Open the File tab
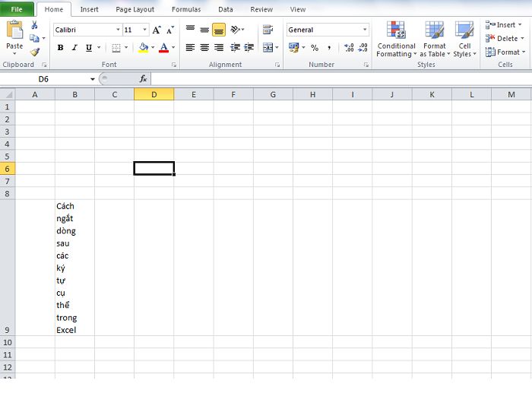The height and width of the screenshot is (406, 532). coord(17,9)
